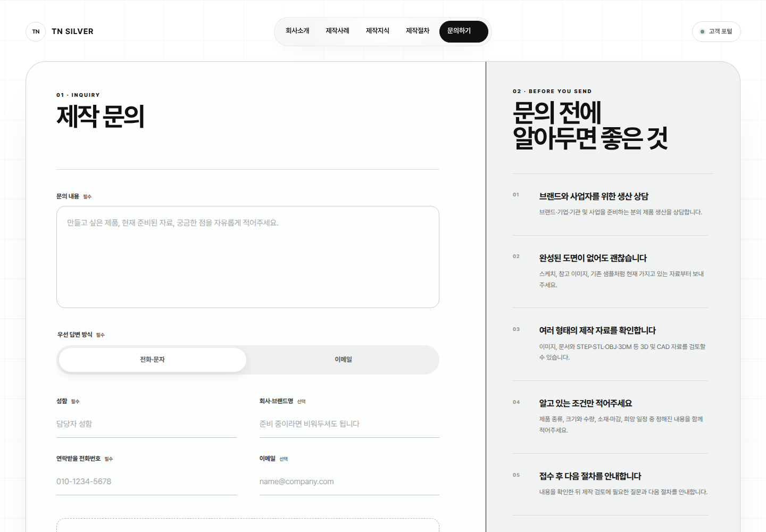
Task: Click the green status dot in 고객 포털
Action: point(702,31)
